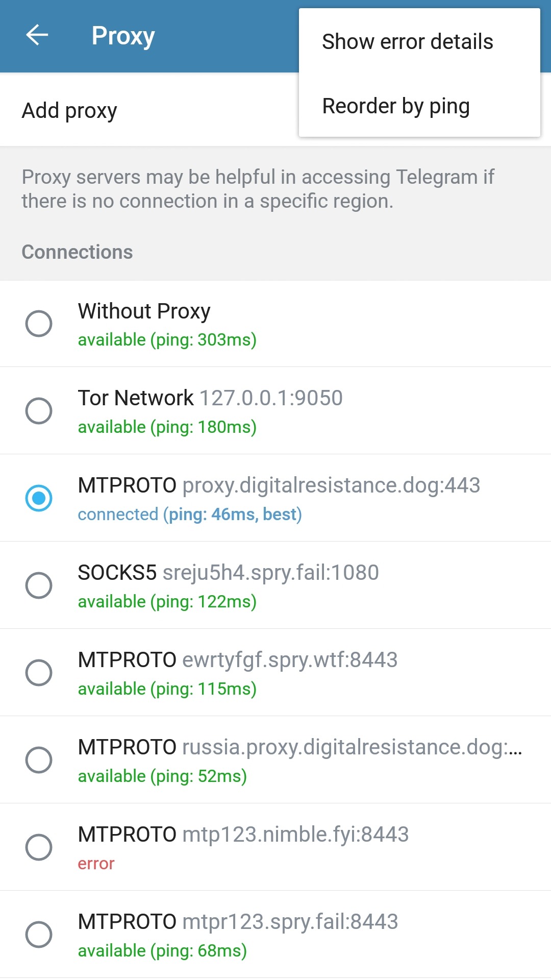551x980 pixels.
Task: Select the mtp123.nimble.fyi:8443 radio button
Action: [x=39, y=847]
